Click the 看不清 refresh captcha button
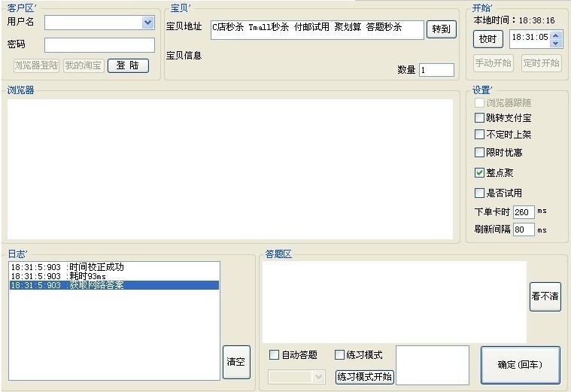 (x=545, y=296)
